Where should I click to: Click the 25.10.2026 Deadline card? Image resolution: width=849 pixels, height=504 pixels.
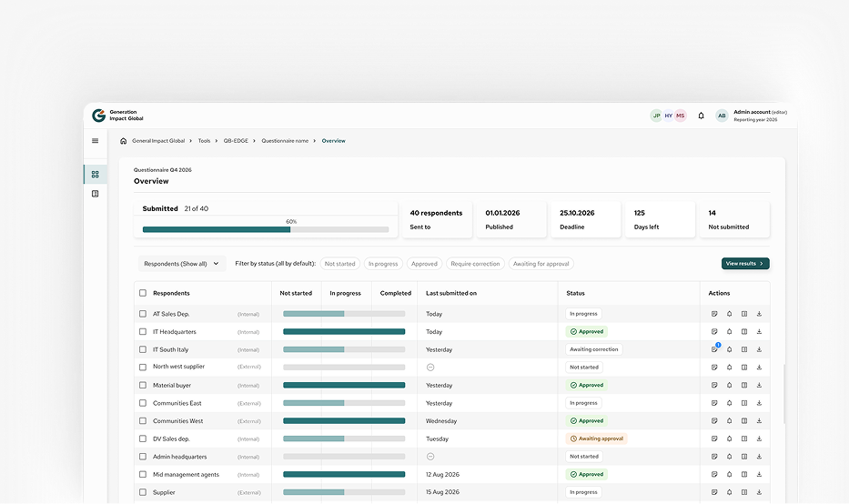point(586,220)
